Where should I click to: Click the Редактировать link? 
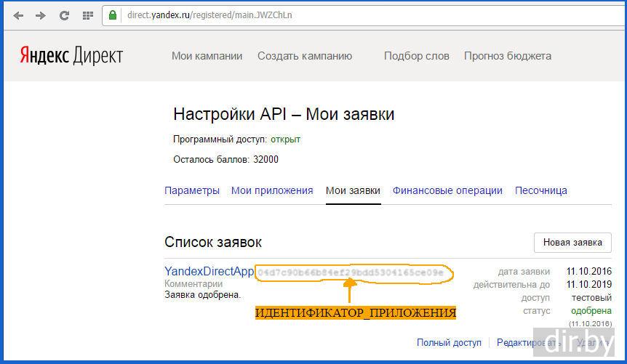coord(528,342)
